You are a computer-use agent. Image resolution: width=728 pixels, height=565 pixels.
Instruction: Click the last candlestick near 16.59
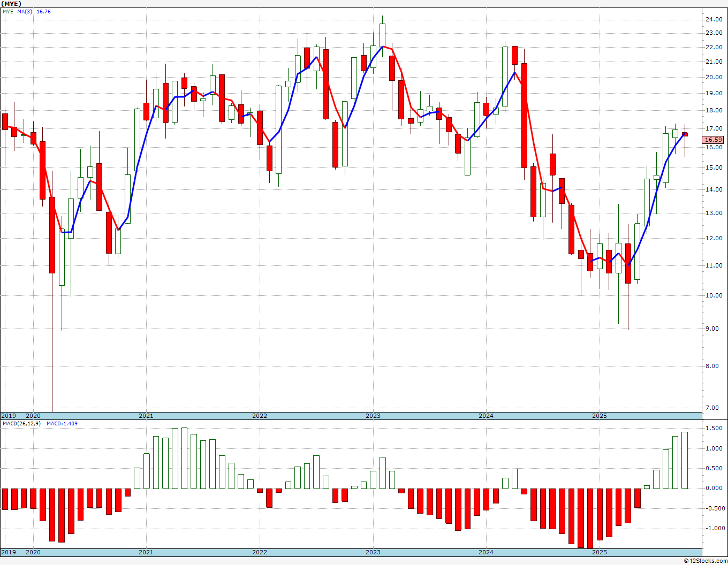point(685,134)
